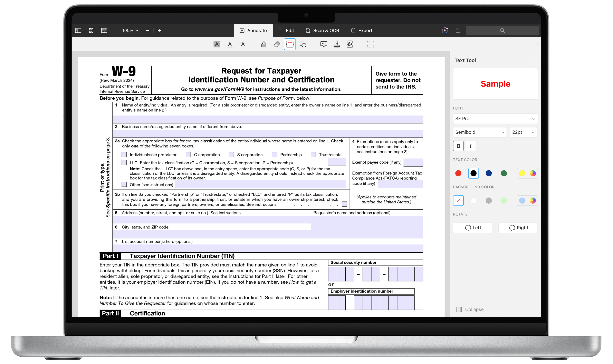Pick the eraser tool
The height and width of the screenshot is (364, 613).
tap(277, 44)
